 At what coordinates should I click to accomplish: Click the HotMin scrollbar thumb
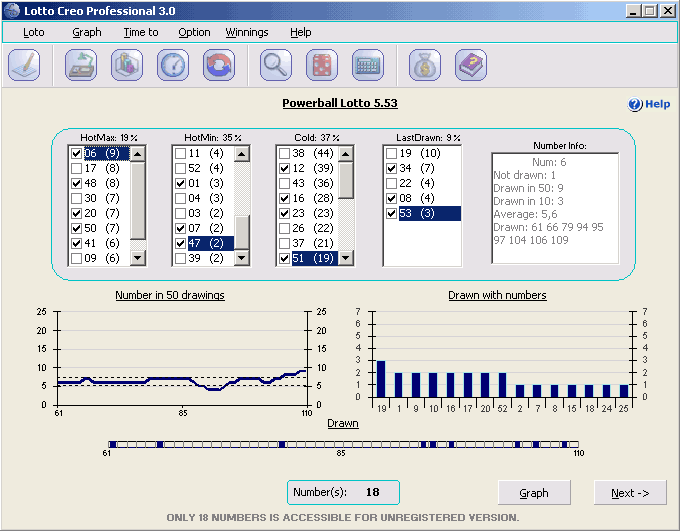click(242, 233)
